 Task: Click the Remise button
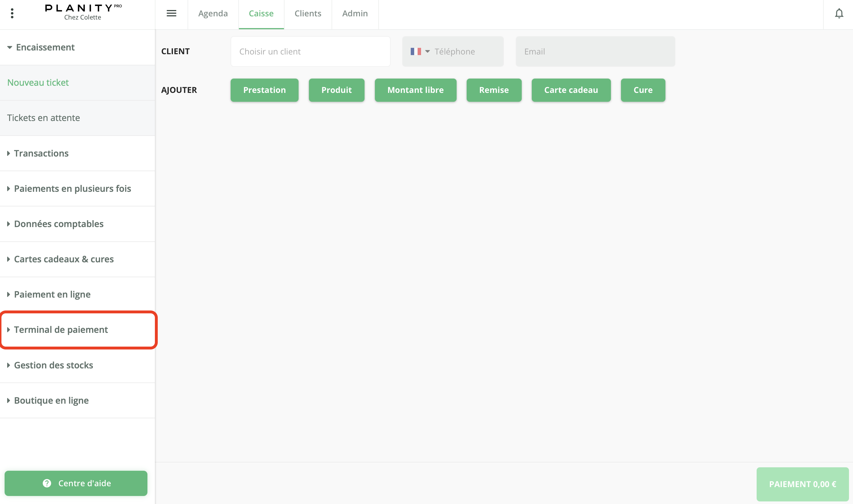(x=494, y=90)
